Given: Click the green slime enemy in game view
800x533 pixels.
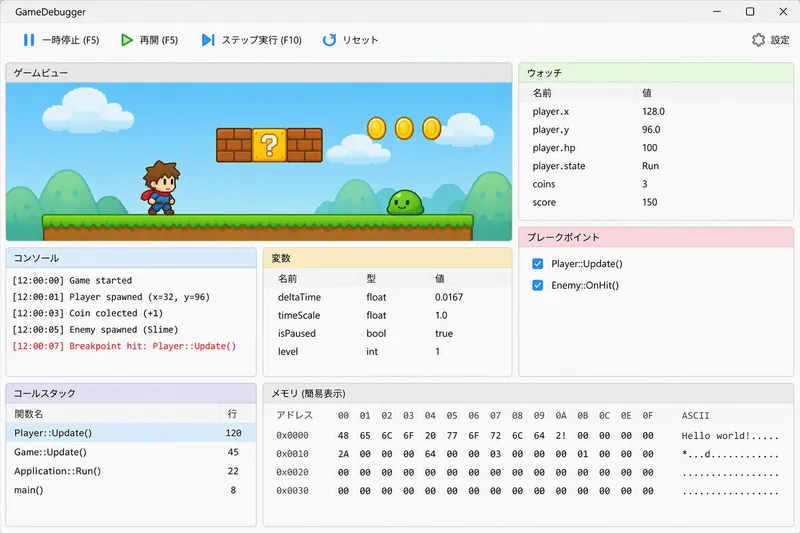Looking at the screenshot, I should click(x=405, y=202).
